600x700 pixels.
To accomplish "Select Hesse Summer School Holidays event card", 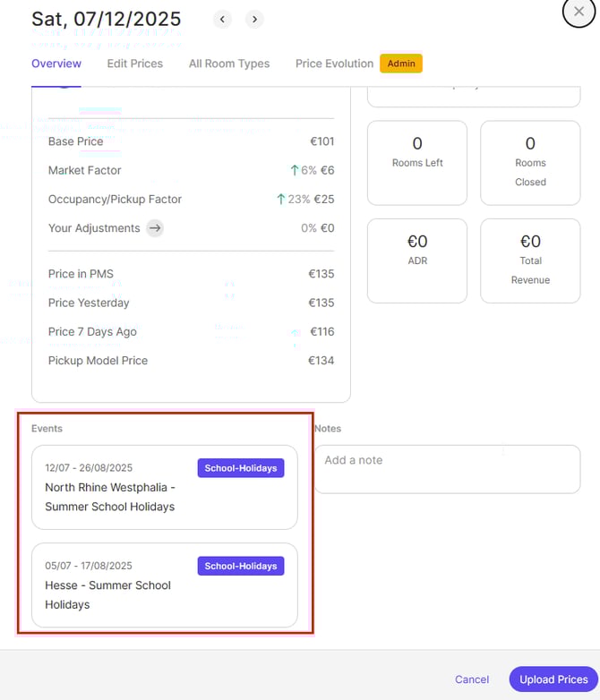I will click(165, 585).
